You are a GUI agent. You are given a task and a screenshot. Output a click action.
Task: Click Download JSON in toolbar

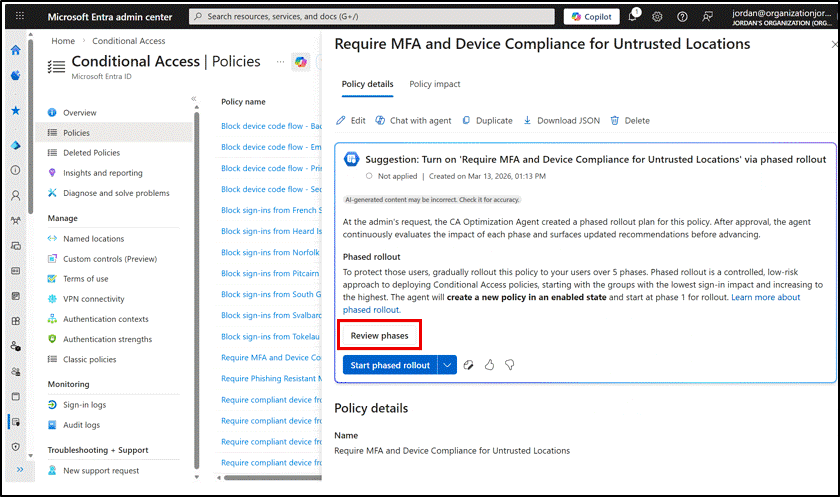[x=562, y=120]
